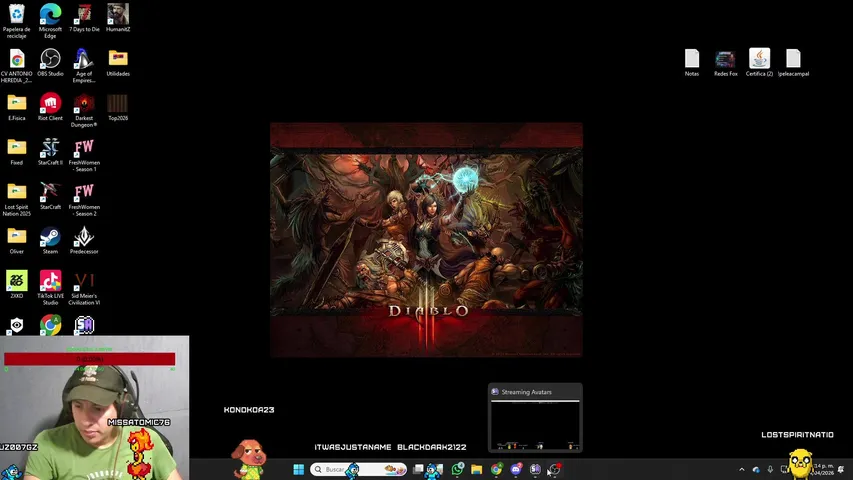Viewport: 853px width, 480px height.
Task: Select the StarCraft shortcut
Action: [50, 196]
